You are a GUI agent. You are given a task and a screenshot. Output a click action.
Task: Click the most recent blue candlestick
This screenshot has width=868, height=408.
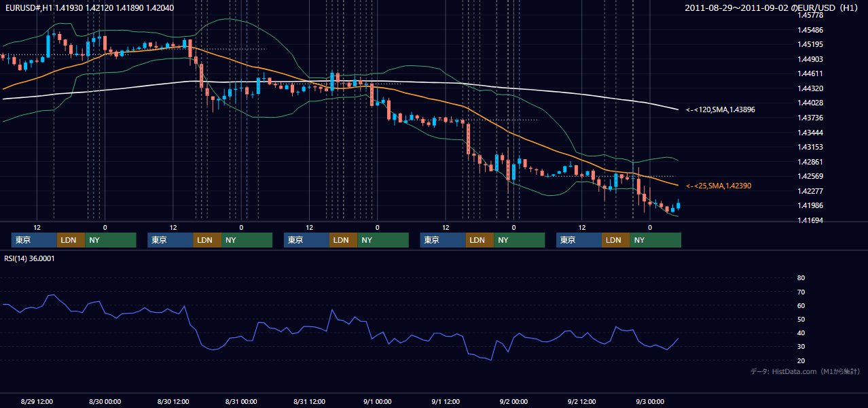(678, 205)
